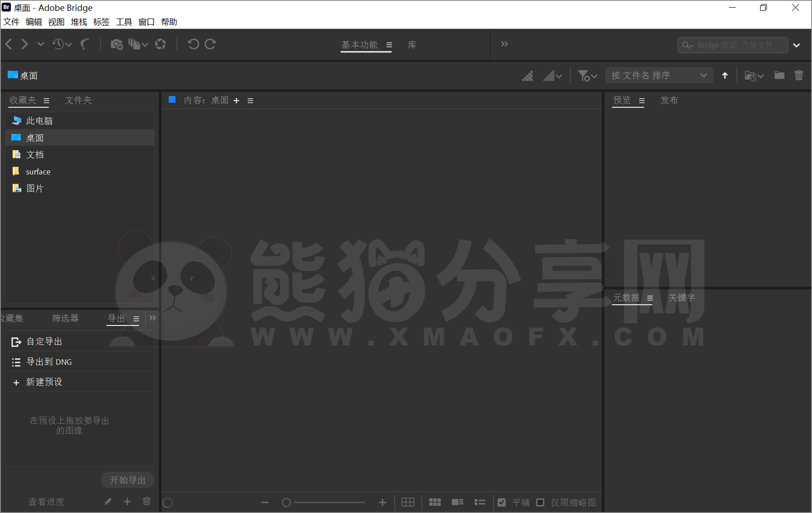The image size is (812, 513).
Task: Select the camera import icon to get photos
Action: [117, 44]
